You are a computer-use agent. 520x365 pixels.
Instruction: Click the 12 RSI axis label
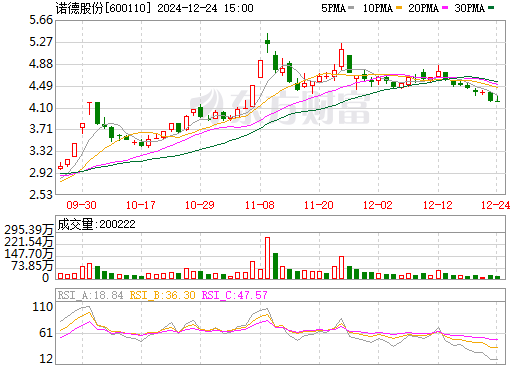click(x=46, y=359)
